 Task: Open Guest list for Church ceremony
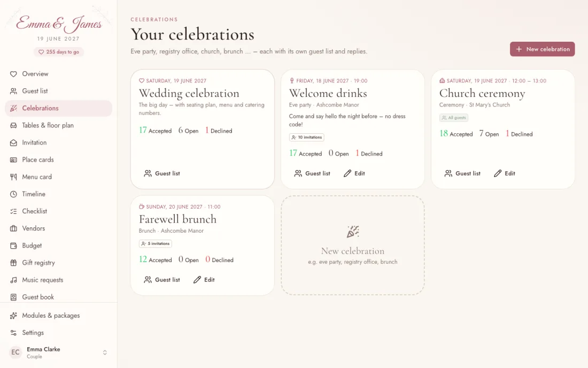(x=462, y=173)
